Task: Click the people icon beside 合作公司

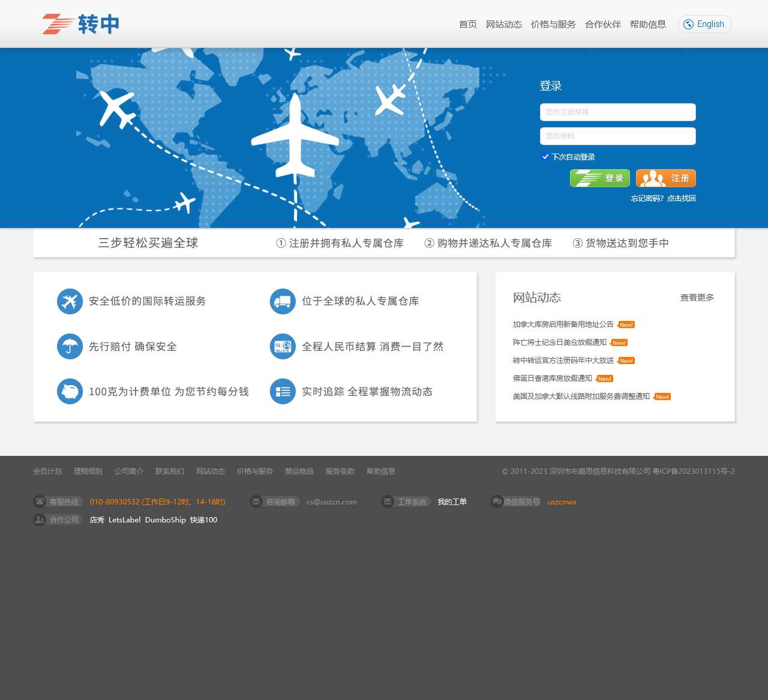Action: click(x=40, y=519)
